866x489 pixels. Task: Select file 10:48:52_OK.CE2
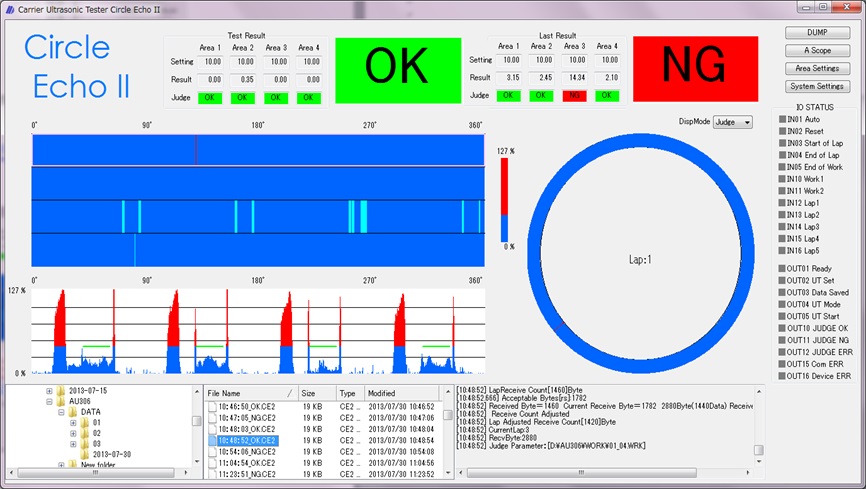(247, 440)
